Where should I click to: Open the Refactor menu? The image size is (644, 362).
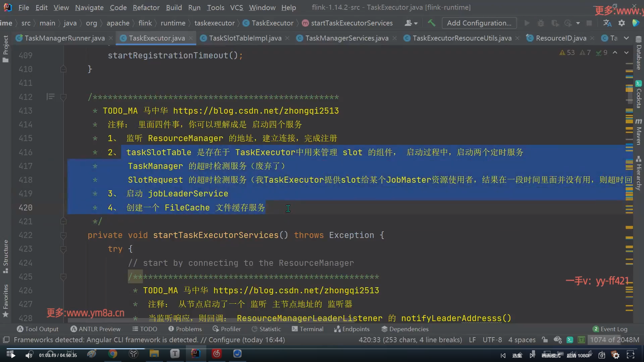coord(146,7)
